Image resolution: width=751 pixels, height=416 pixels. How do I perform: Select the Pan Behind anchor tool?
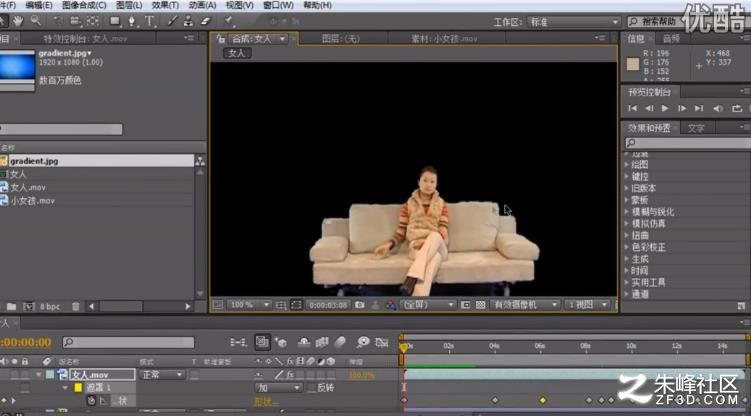pyautogui.click(x=92, y=21)
